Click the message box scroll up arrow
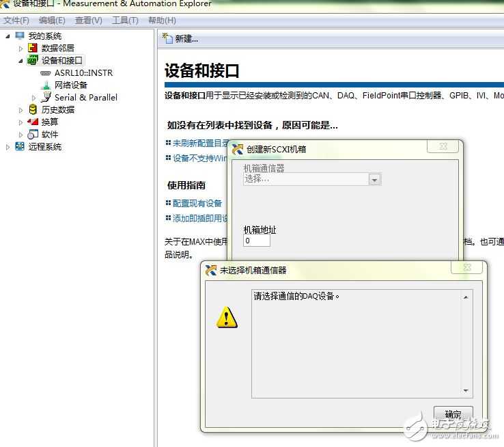Image resolution: width=504 pixels, height=447 pixels. click(x=466, y=297)
